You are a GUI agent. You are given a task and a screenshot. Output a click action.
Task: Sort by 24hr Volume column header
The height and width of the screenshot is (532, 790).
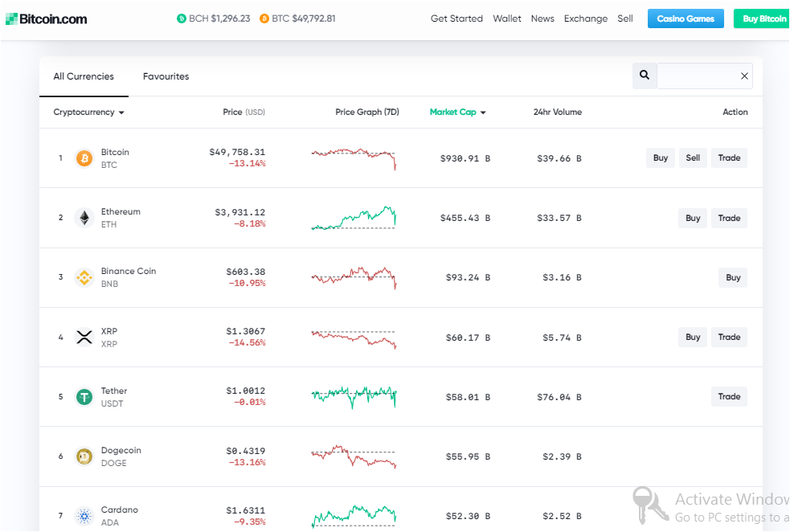(x=557, y=113)
